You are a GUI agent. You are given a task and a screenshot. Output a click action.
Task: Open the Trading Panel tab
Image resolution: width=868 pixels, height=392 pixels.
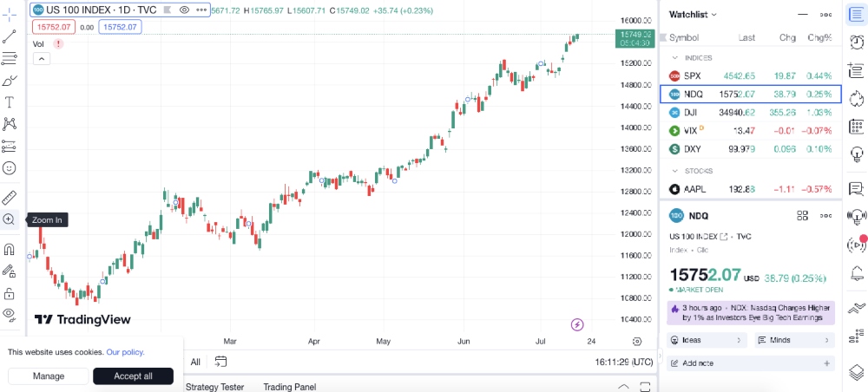click(x=290, y=387)
